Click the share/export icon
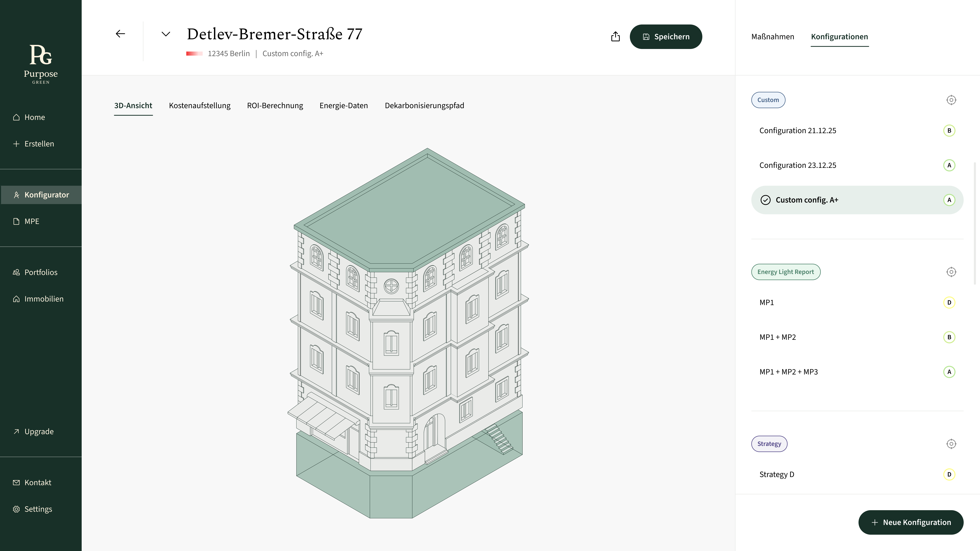Image resolution: width=980 pixels, height=551 pixels. pyautogui.click(x=615, y=37)
